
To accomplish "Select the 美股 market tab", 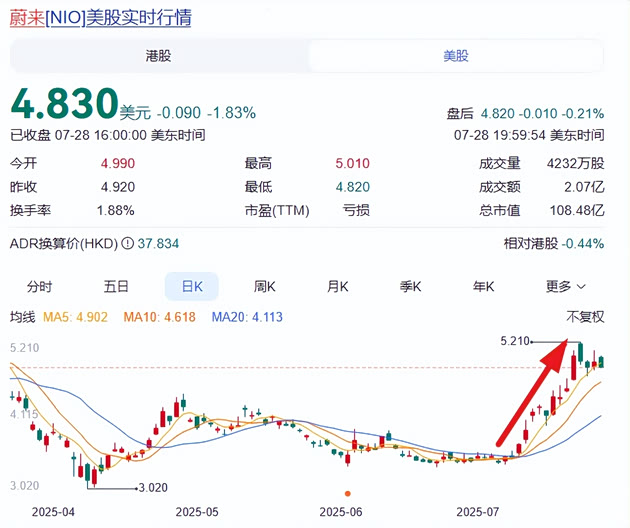I will [456, 56].
